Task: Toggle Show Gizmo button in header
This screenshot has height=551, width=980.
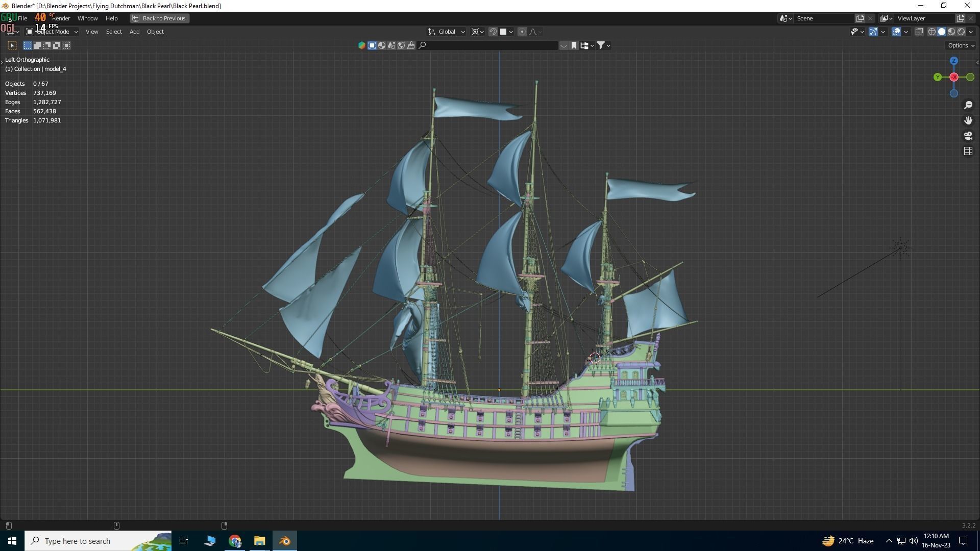Action: tap(873, 32)
